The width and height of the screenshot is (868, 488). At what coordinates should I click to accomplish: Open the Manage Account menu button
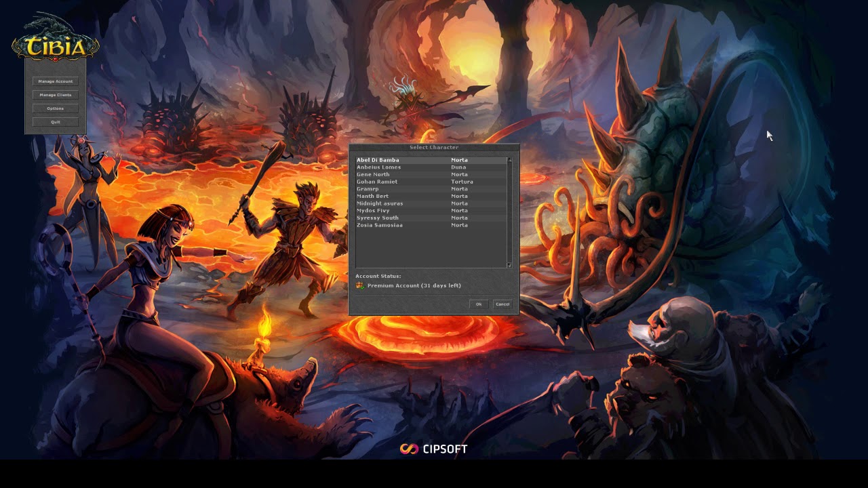coord(56,81)
